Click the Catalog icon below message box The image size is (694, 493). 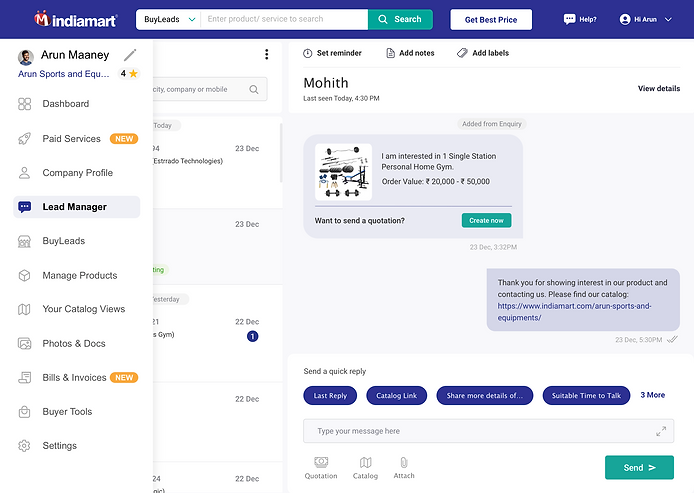(x=366, y=462)
